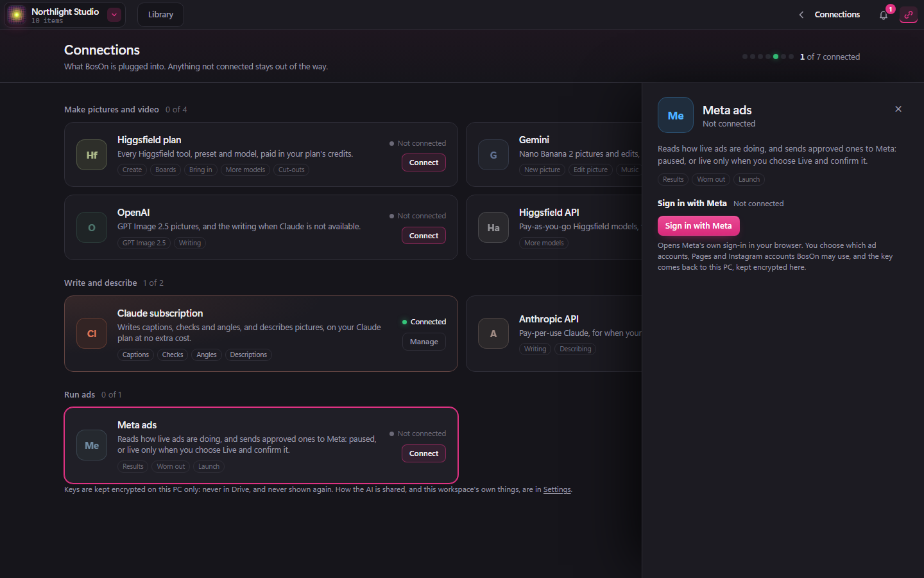
Task: Click the Bring in tag
Action: pyautogui.click(x=201, y=170)
